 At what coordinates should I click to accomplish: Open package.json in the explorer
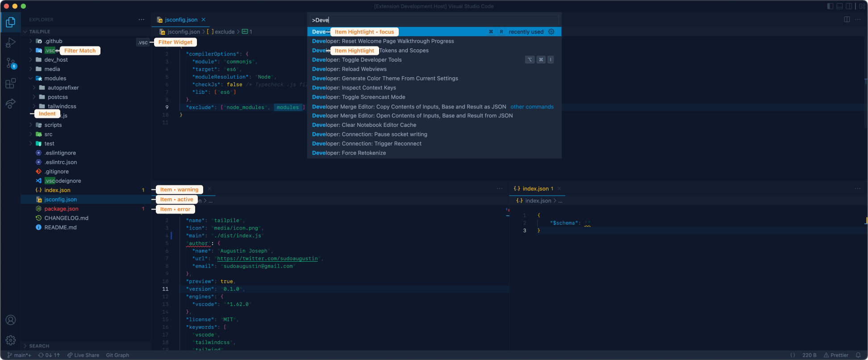click(61, 209)
